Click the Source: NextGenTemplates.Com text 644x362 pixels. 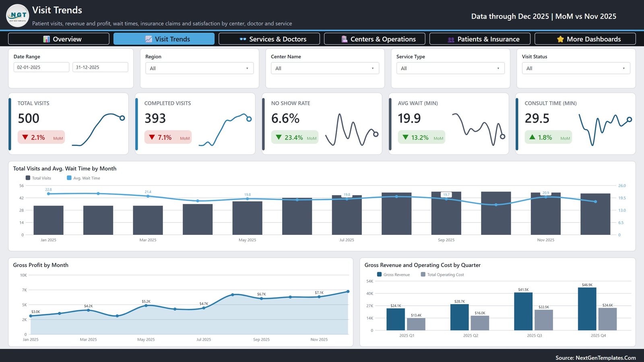pyautogui.click(x=596, y=358)
